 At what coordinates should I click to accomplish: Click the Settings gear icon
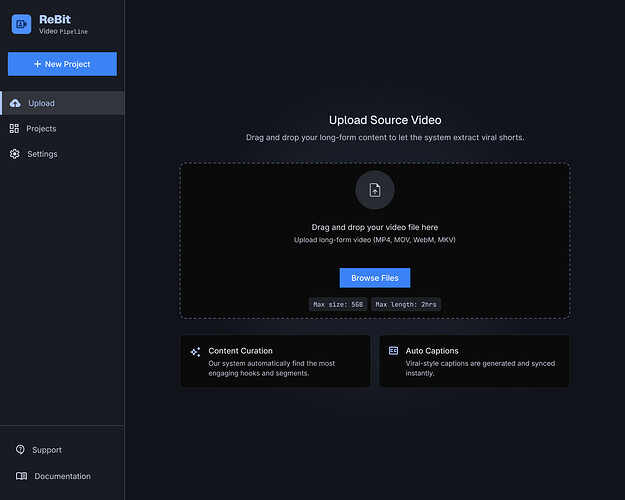click(x=15, y=154)
